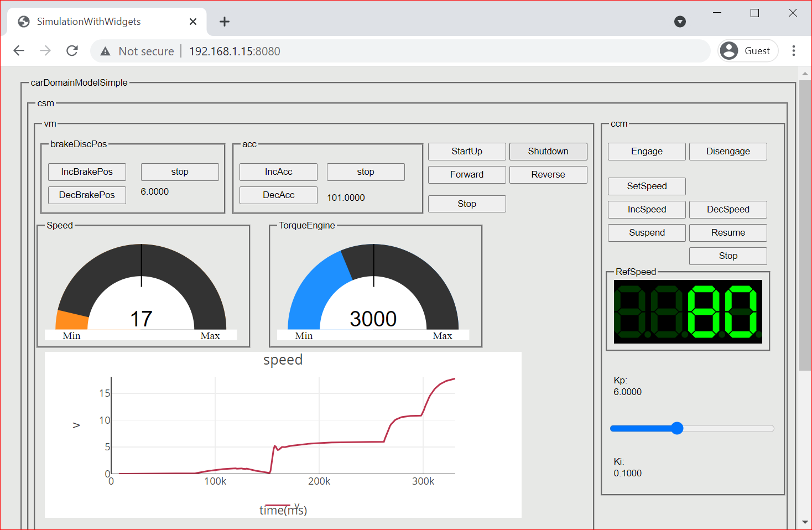
Task: Click the SetSpeed button
Action: 646,186
